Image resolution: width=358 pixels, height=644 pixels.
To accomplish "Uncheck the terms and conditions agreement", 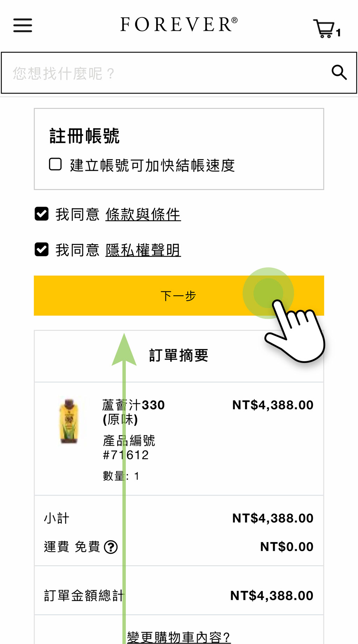I will click(42, 214).
